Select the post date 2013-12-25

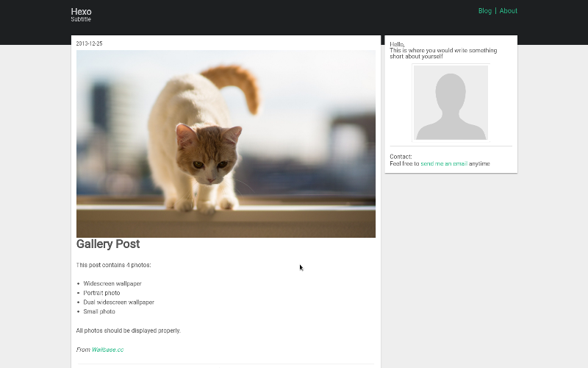[x=89, y=43]
